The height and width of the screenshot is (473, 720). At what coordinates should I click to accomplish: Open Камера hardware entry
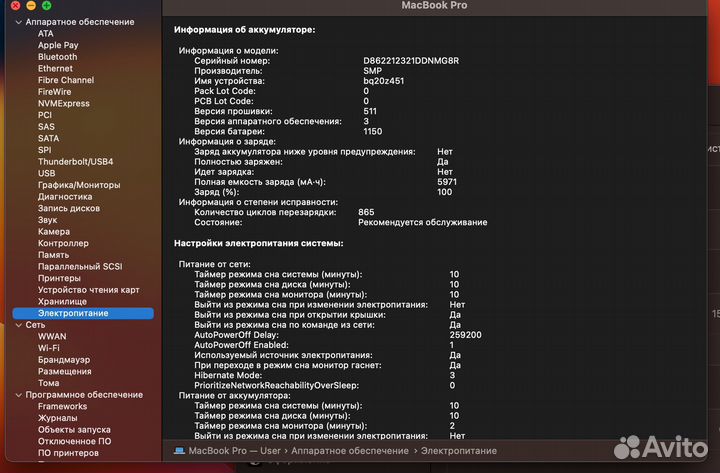[54, 231]
